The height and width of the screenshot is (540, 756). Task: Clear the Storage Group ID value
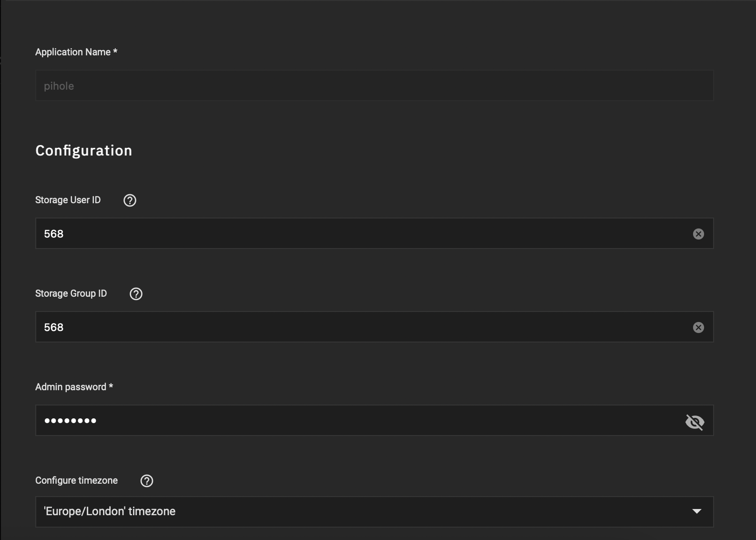point(698,327)
